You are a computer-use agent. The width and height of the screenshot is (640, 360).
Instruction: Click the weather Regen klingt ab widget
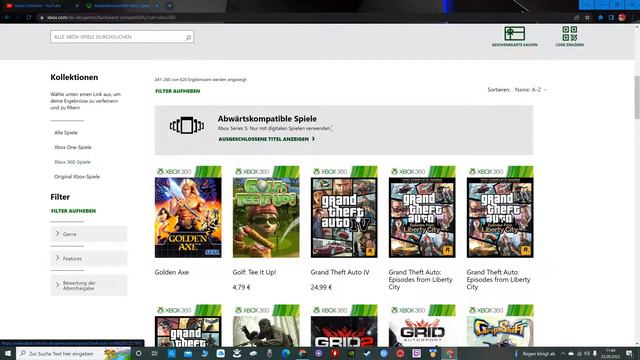point(535,354)
